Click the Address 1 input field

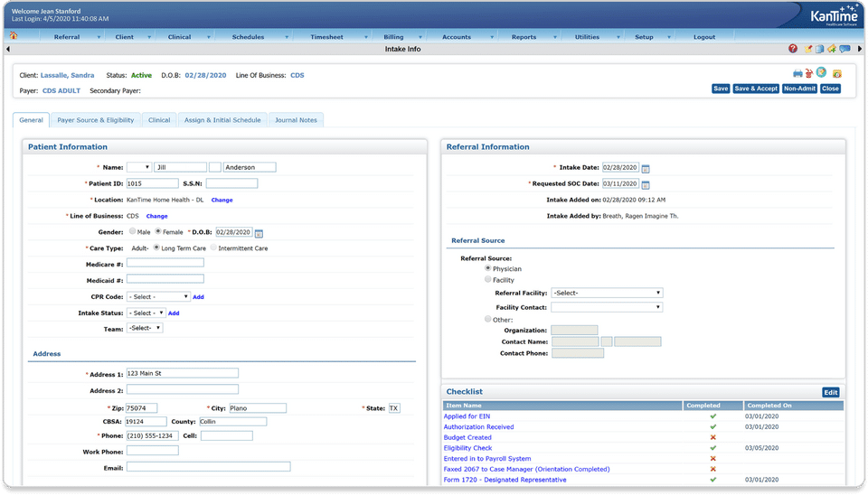(x=183, y=373)
